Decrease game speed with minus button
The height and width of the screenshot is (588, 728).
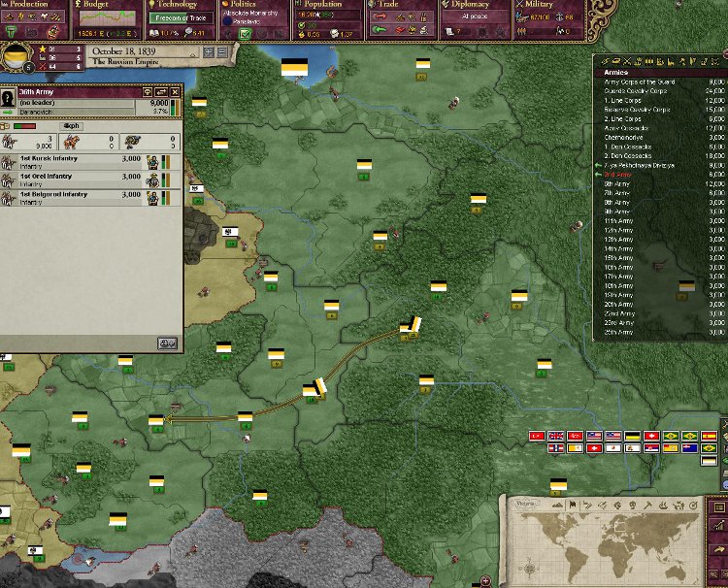click(222, 51)
